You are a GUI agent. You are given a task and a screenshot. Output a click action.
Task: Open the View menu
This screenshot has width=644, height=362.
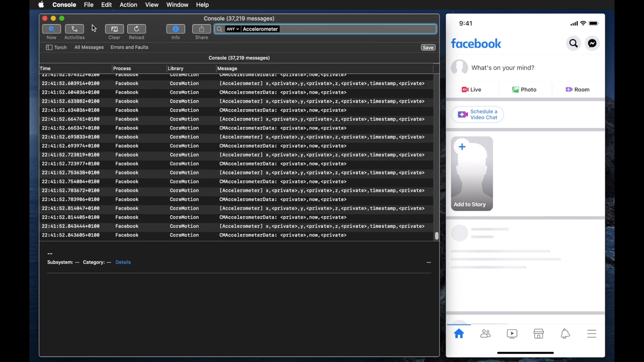pyautogui.click(x=151, y=5)
